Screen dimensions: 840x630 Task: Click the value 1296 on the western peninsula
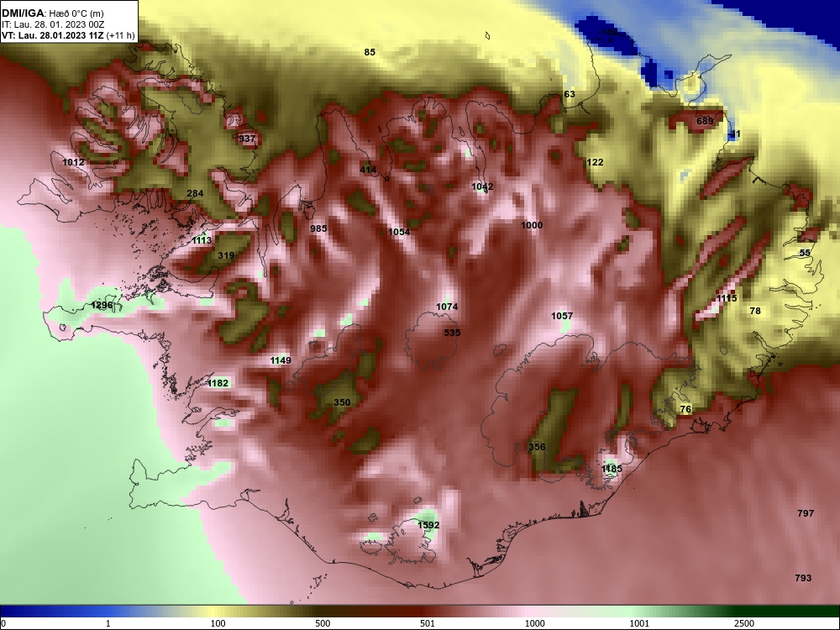[x=102, y=306]
